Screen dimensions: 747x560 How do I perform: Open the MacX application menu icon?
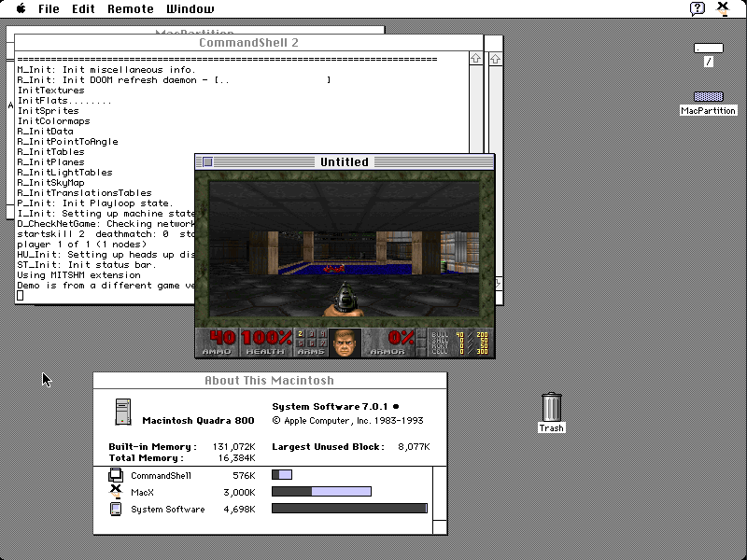[x=723, y=8]
